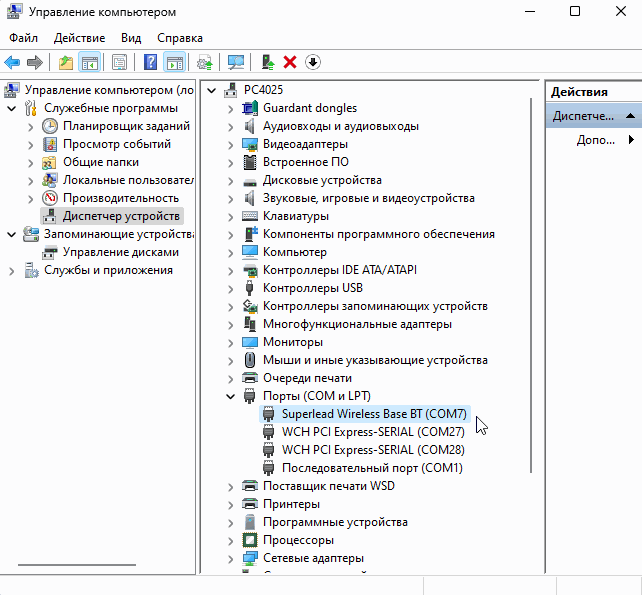The width and height of the screenshot is (642, 595).
Task: Click the scan for hardware changes icon
Action: tap(236, 63)
